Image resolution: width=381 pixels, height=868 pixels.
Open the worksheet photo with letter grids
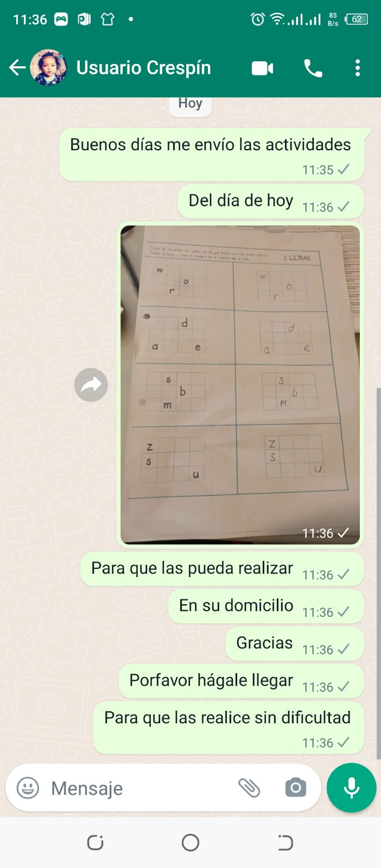(x=240, y=385)
